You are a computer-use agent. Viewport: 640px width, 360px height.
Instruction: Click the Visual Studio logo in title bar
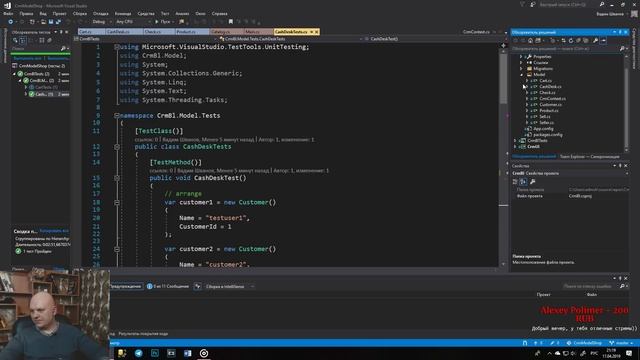(7, 5)
